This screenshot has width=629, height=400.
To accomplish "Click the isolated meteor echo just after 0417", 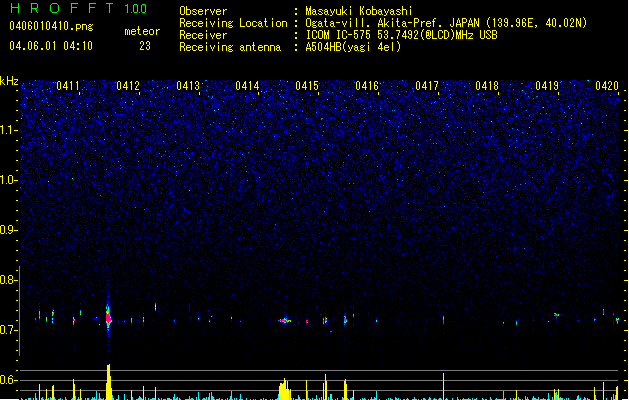I will 443,320.
